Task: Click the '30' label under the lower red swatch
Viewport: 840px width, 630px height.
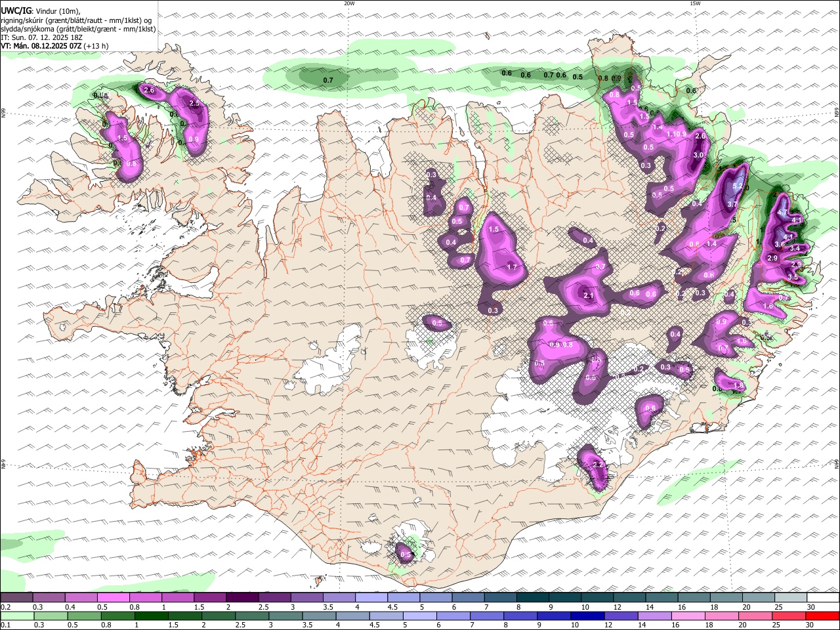Action: 808,625
